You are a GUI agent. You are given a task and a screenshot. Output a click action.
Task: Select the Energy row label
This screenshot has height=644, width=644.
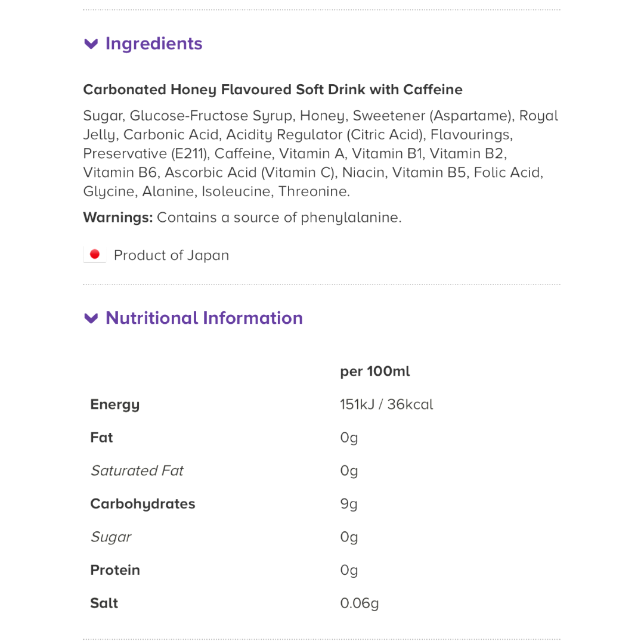pos(115,405)
